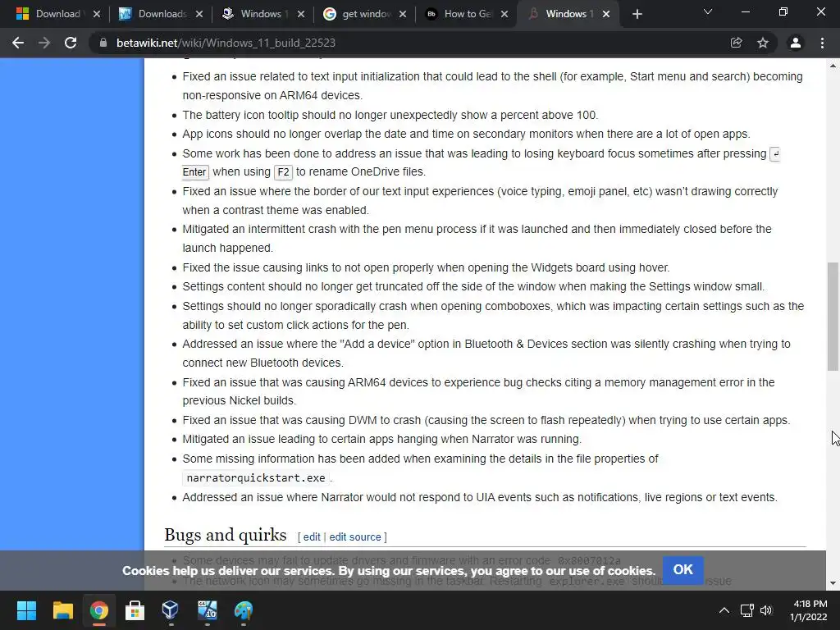Close the second Downloads tab

(199, 15)
